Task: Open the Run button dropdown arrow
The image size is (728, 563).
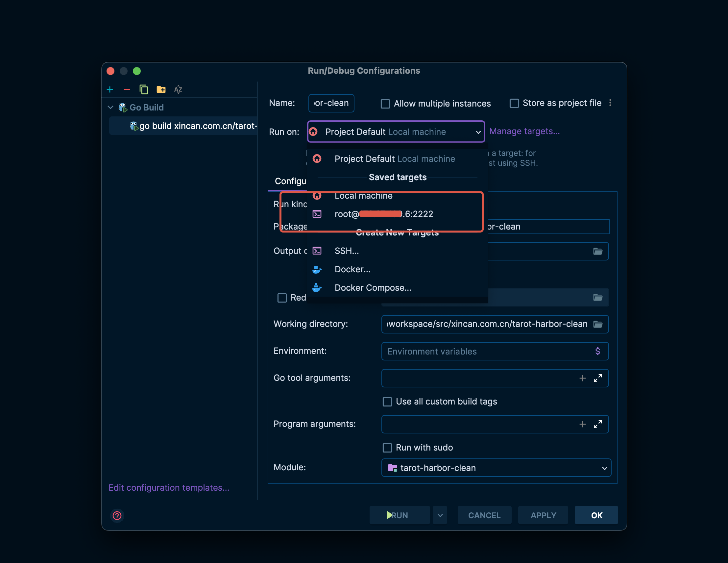Action: click(440, 515)
